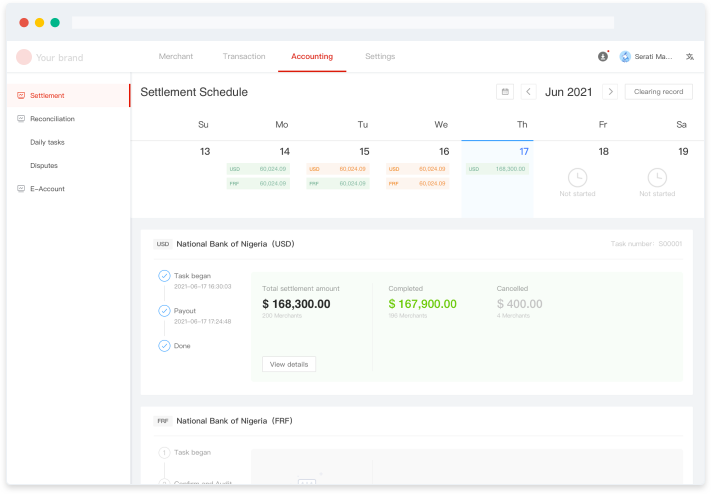This screenshot has width=711, height=494.
Task: Click the Settlement Schedule heading
Action: point(194,92)
